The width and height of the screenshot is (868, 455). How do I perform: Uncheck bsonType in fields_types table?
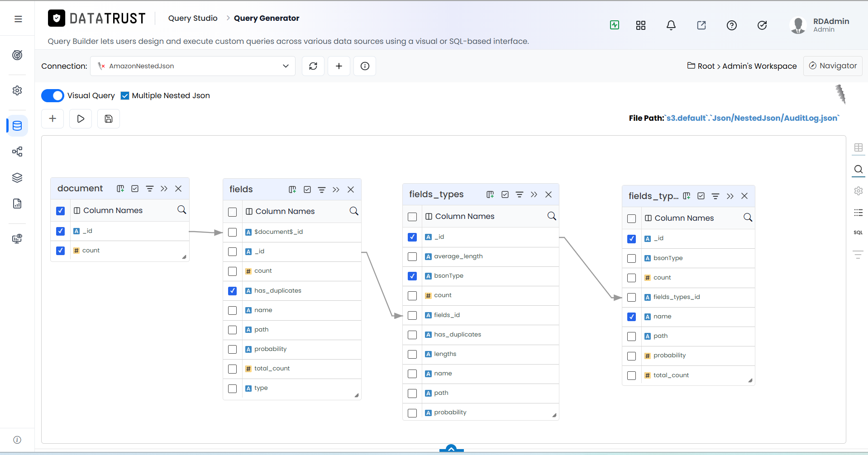point(412,276)
